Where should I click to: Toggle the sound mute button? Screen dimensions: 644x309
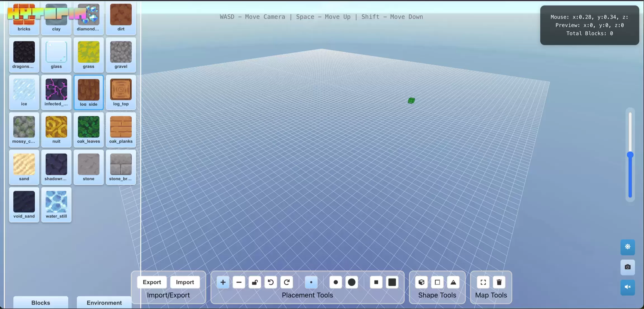(628, 287)
